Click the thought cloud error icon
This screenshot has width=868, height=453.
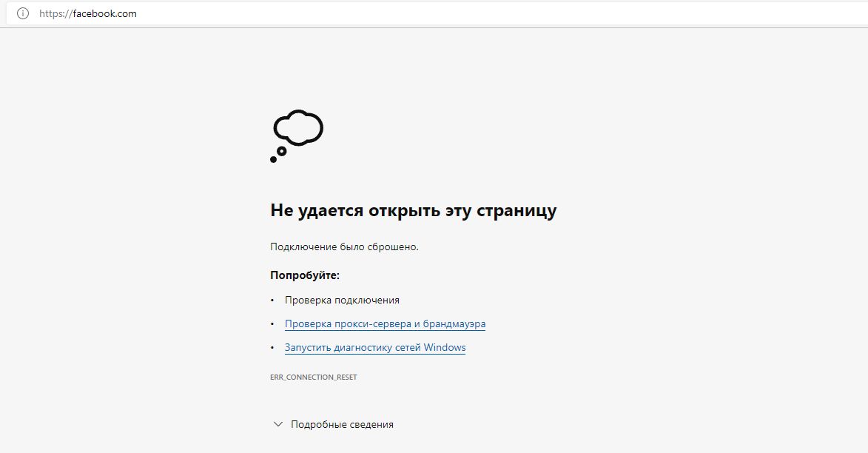[298, 127]
